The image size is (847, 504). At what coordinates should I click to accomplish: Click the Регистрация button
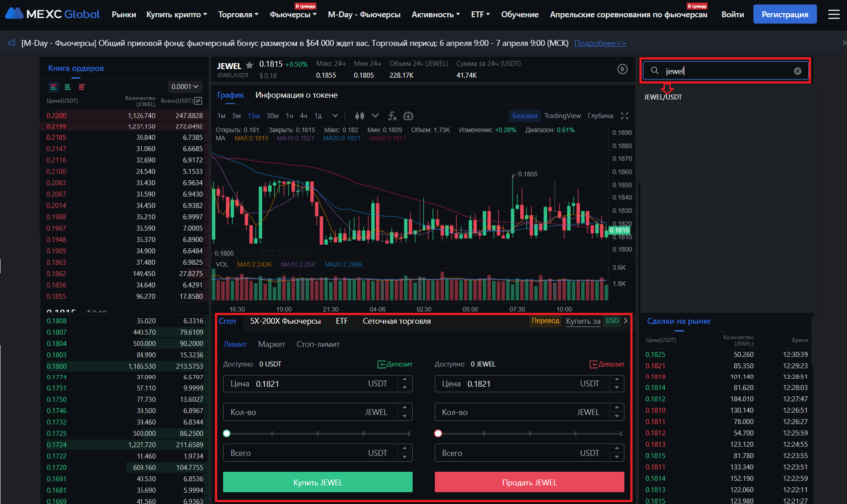(x=785, y=14)
